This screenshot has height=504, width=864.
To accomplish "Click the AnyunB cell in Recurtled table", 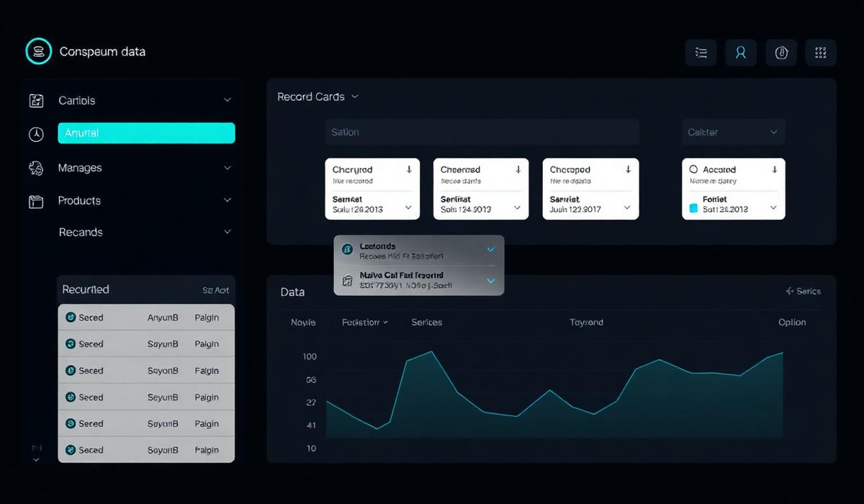I will (x=163, y=318).
